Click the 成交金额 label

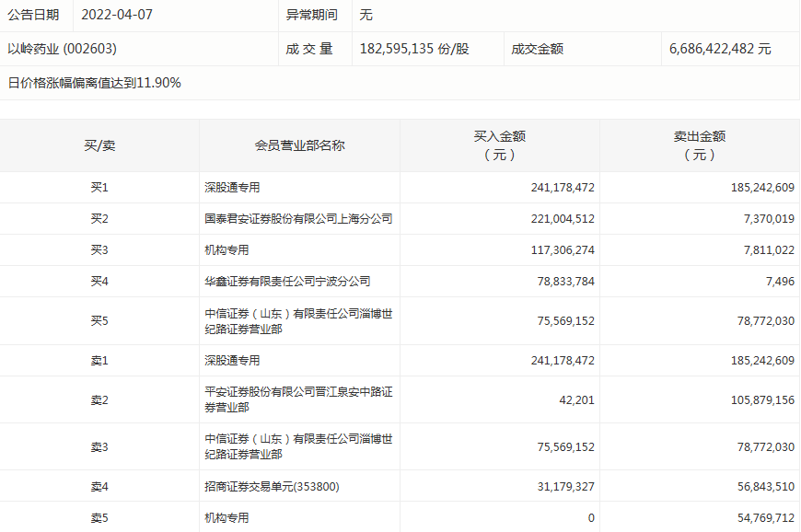[x=538, y=49]
